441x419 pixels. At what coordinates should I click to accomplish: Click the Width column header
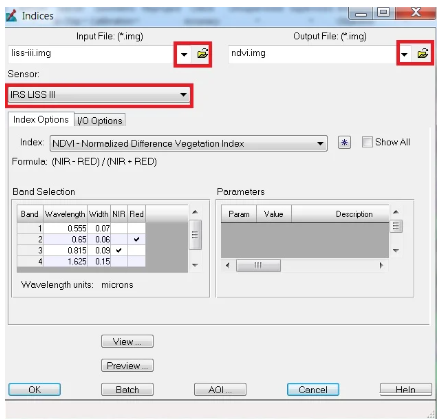point(99,214)
